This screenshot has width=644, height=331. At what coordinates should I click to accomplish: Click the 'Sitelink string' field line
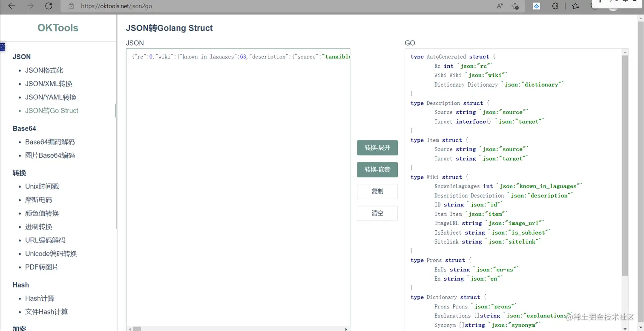[488, 242]
